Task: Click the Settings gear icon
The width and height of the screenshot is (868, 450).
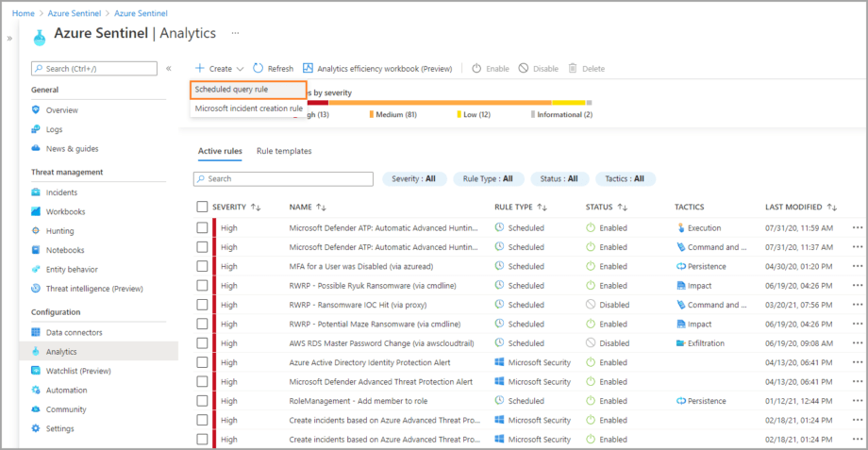Action: click(x=36, y=428)
